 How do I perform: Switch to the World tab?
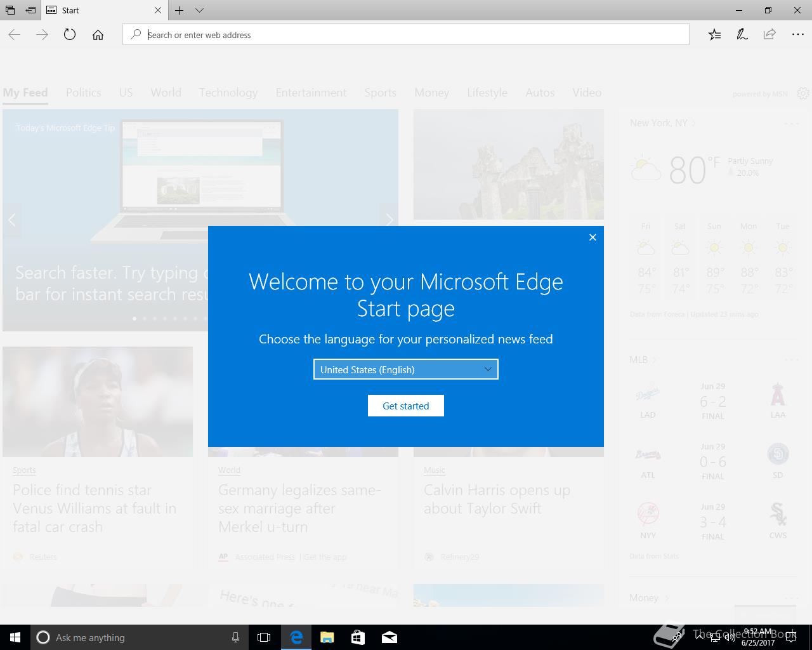click(166, 93)
